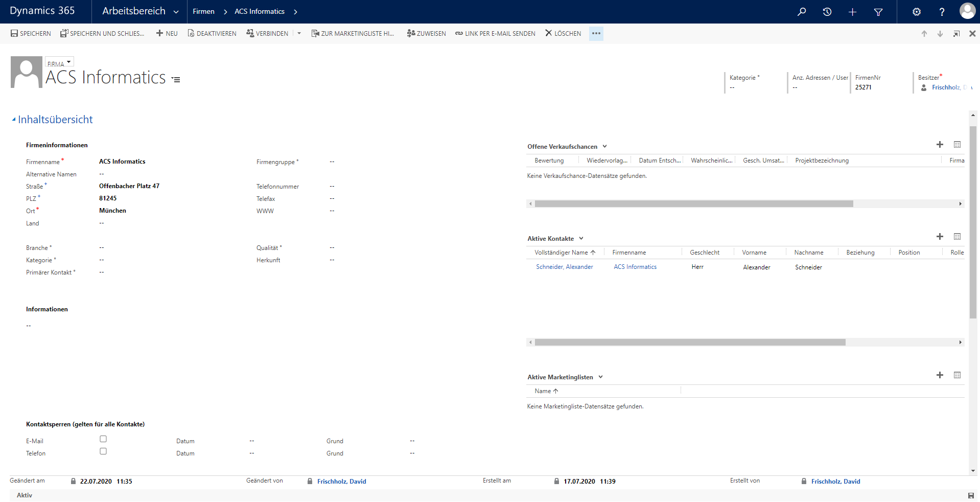Click the Speichern button
Viewport: 980px width, 502px height.
pyautogui.click(x=31, y=34)
